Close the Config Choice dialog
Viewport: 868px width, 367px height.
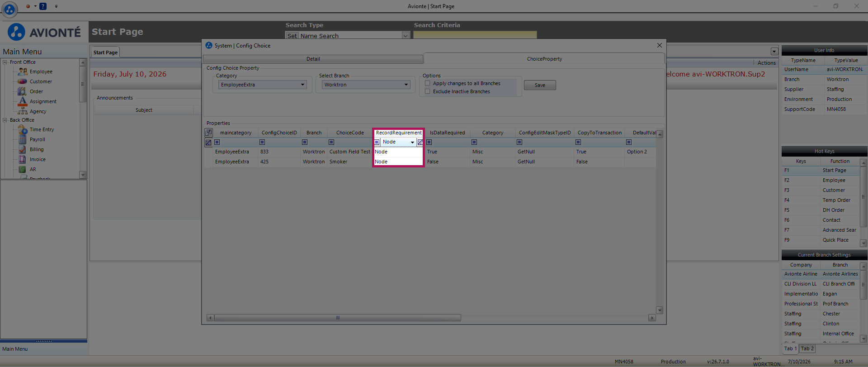point(660,45)
